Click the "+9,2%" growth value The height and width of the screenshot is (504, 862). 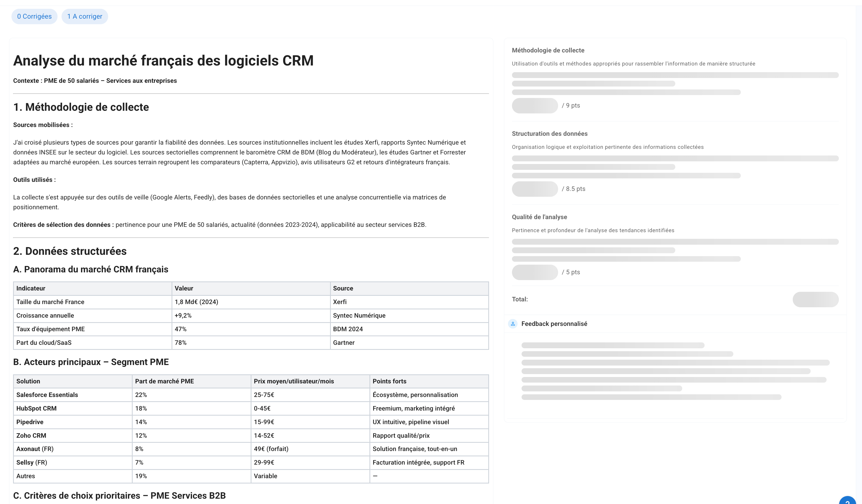point(251,315)
